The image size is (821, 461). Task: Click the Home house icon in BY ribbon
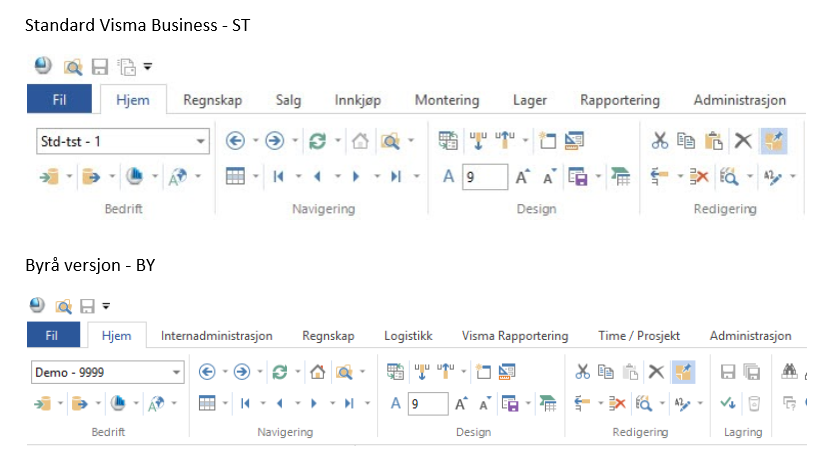coord(317,372)
